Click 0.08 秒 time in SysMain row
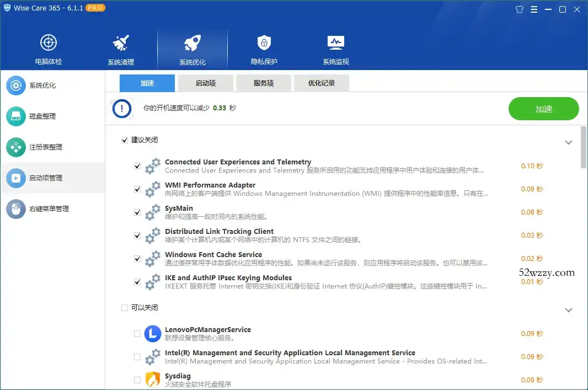 532,212
